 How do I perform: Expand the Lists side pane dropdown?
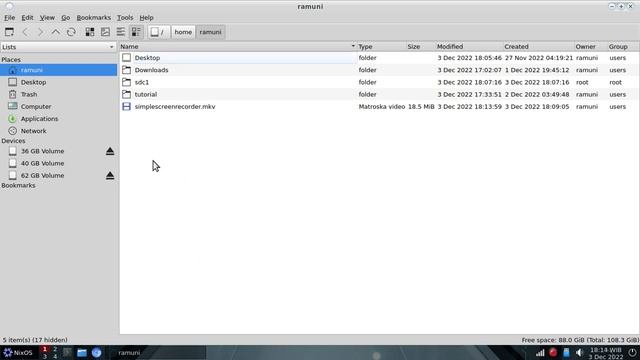[x=58, y=47]
